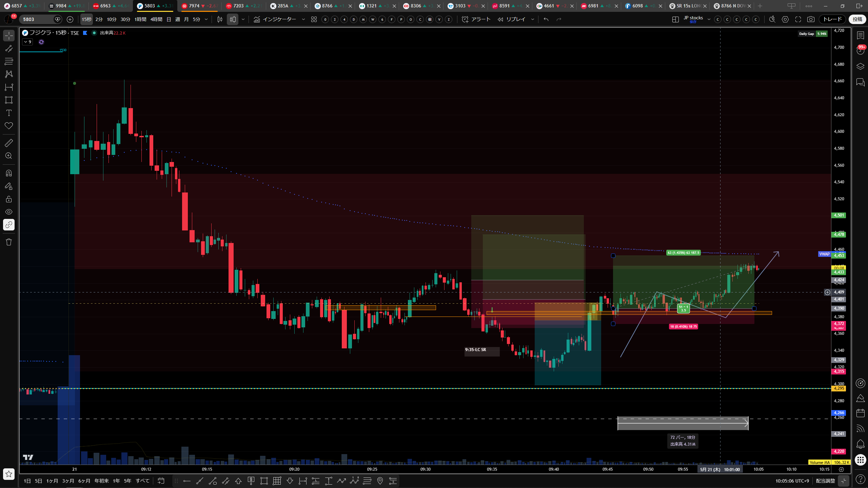Click the undo arrow
Image resolution: width=868 pixels, height=488 pixels.
tap(546, 19)
